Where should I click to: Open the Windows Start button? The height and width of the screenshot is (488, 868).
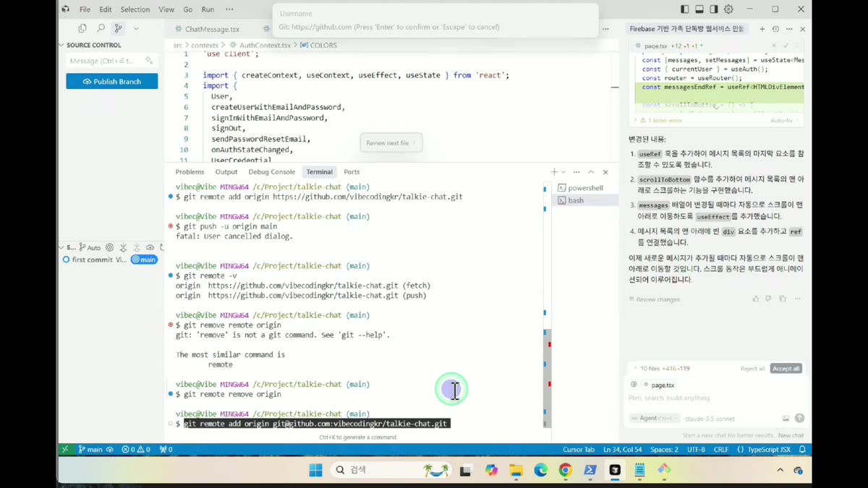[315, 470]
